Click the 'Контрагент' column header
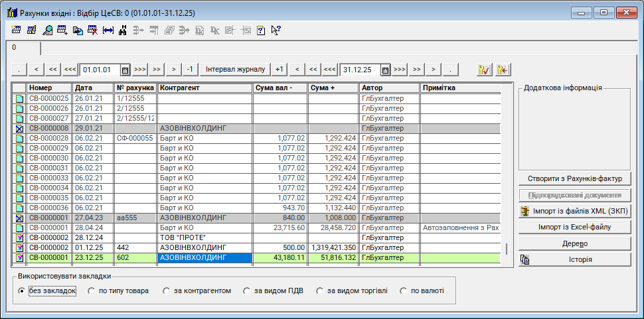Image resolution: width=644 pixels, height=319 pixels. [x=204, y=88]
